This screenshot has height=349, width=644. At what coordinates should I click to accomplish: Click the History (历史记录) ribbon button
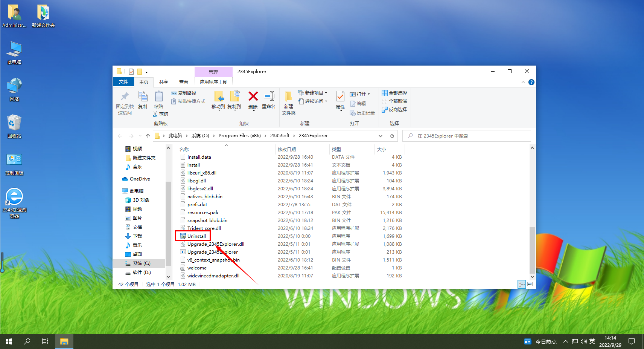(362, 113)
